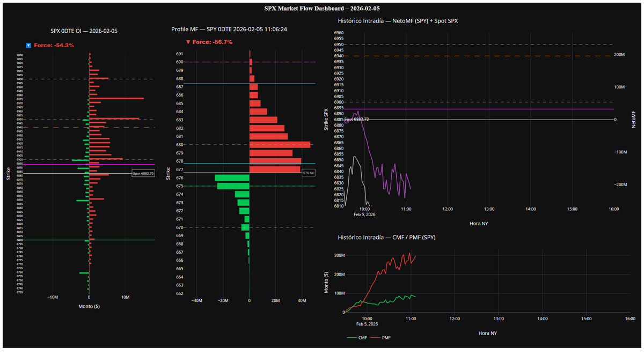Image resolution: width=644 pixels, height=362 pixels.
Task: Click the 'Spot 6882.72' label in the OI chart
Action: pyautogui.click(x=143, y=173)
